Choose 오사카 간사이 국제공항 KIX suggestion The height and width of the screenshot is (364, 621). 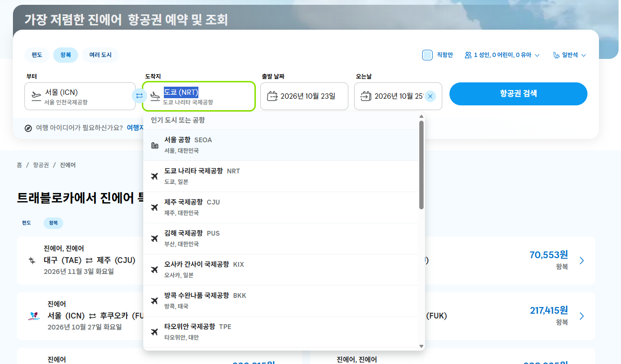[x=281, y=270]
